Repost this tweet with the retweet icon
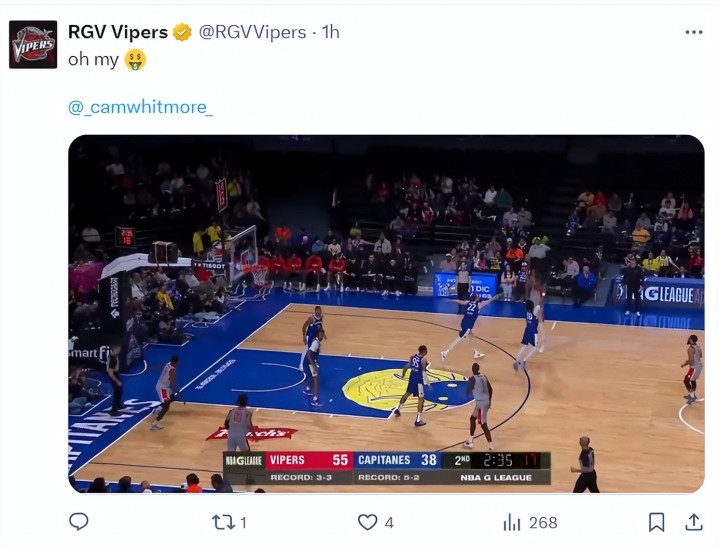The image size is (719, 546). coord(223,522)
